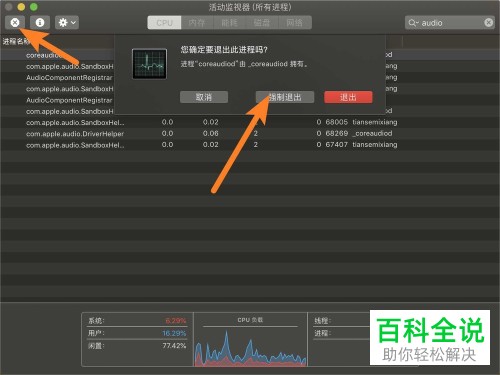Click the yellow minimize window button

[21, 7]
